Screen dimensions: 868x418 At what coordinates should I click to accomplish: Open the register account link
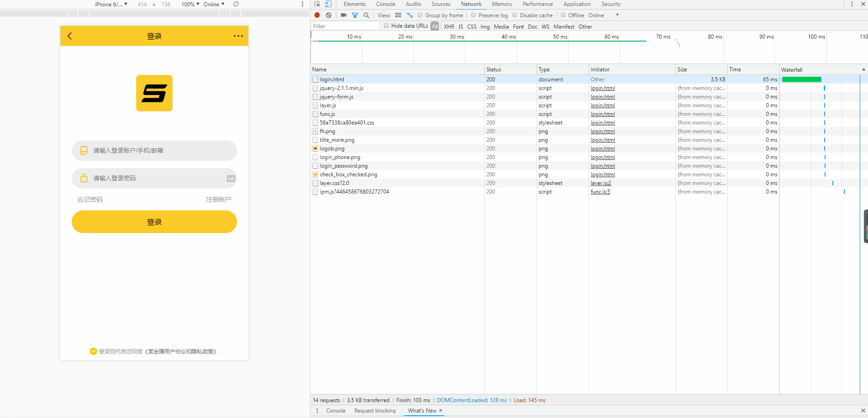(218, 199)
